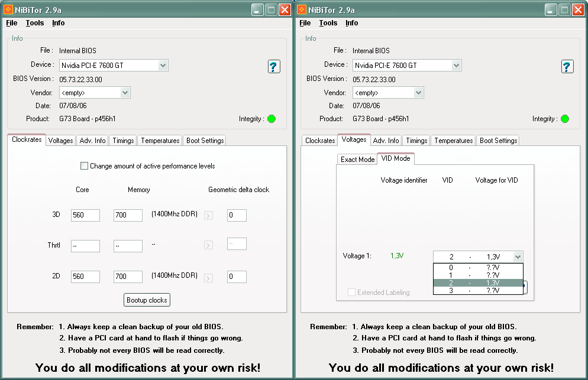The height and width of the screenshot is (380, 588).
Task: Click BIOS Version 05.73.22.33.00 in left window
Action: [80, 79]
